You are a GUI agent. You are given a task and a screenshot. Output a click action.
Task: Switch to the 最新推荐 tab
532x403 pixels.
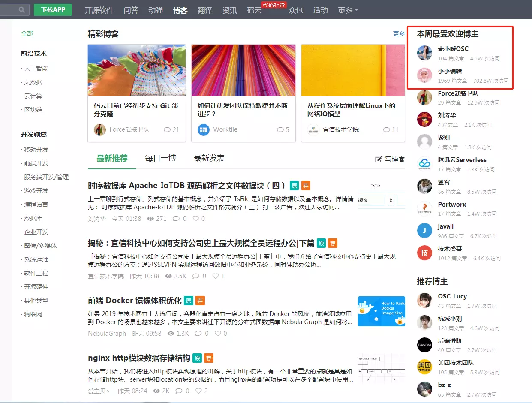click(x=112, y=158)
